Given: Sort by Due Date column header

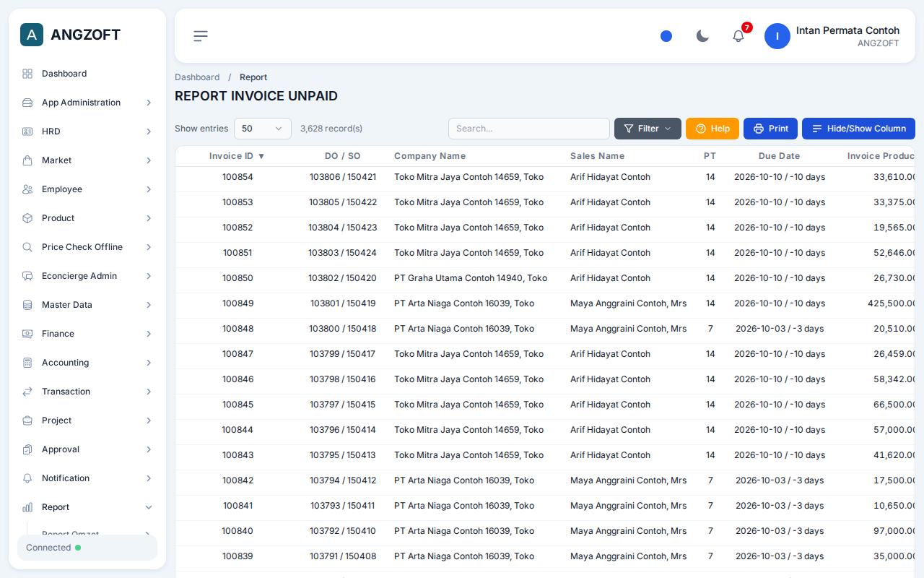Looking at the screenshot, I should 779,156.
